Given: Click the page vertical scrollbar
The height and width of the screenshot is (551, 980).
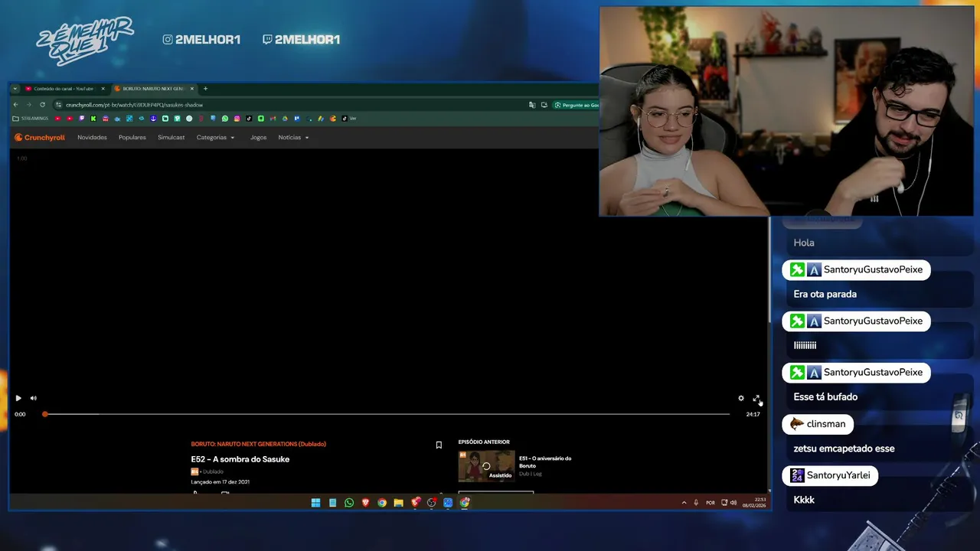Looking at the screenshot, I should [x=769, y=269].
